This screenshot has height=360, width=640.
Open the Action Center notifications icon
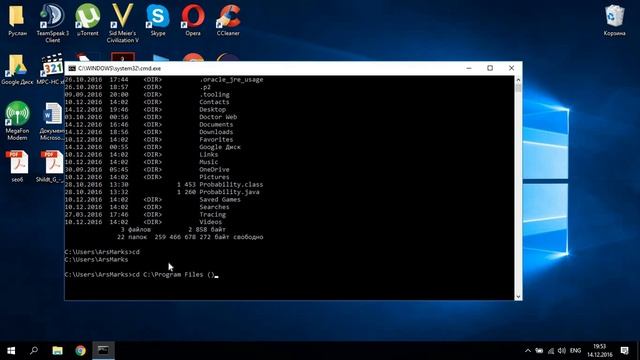click(624, 351)
